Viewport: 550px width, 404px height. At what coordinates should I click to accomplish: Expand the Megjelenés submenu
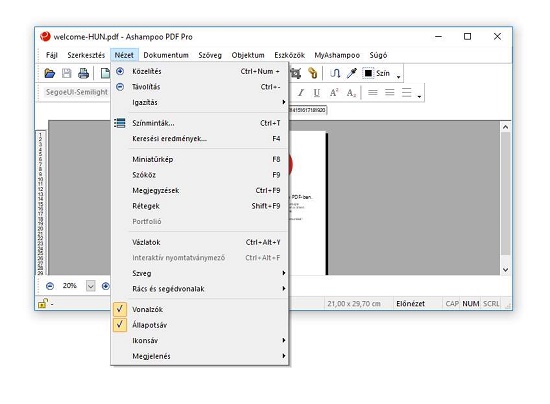pyautogui.click(x=200, y=356)
